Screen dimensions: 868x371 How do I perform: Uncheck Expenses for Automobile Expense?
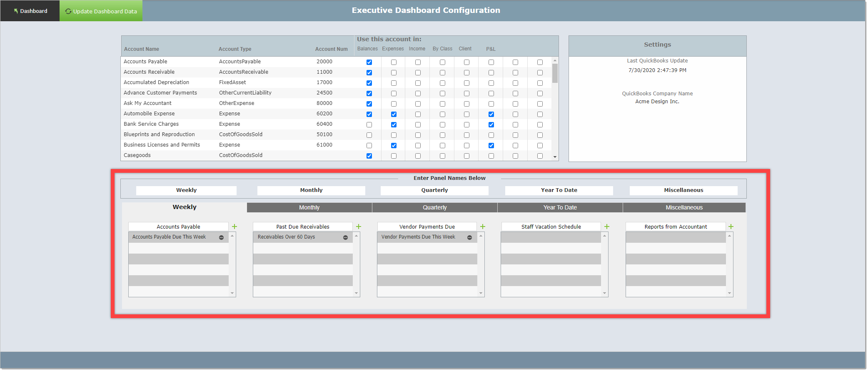point(394,114)
